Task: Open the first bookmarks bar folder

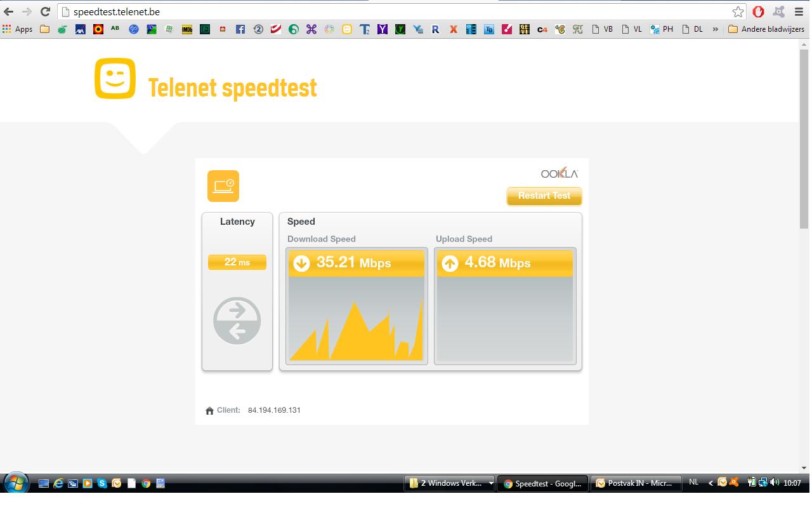Action: pos(44,29)
